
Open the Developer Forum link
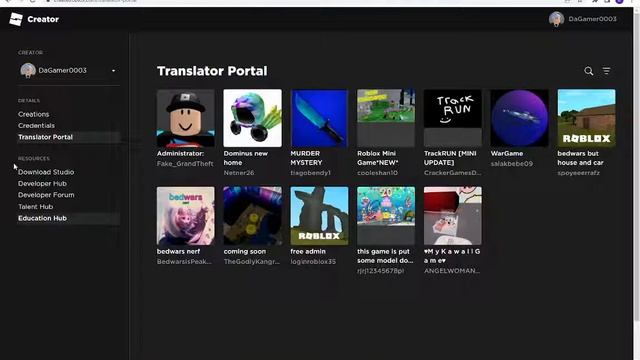(46, 195)
